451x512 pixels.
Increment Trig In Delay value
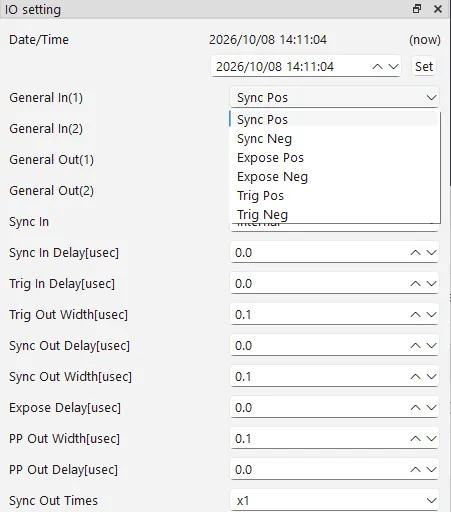(x=415, y=284)
